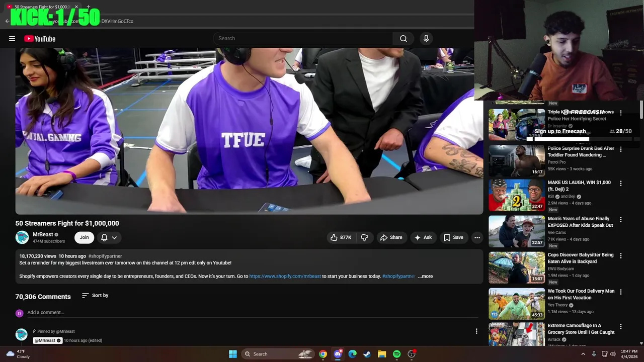Like the video with 877K thumbs up

(341, 237)
